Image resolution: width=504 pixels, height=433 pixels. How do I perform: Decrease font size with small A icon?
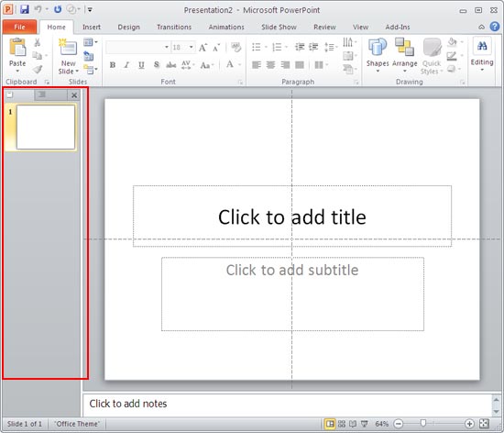tap(216, 48)
